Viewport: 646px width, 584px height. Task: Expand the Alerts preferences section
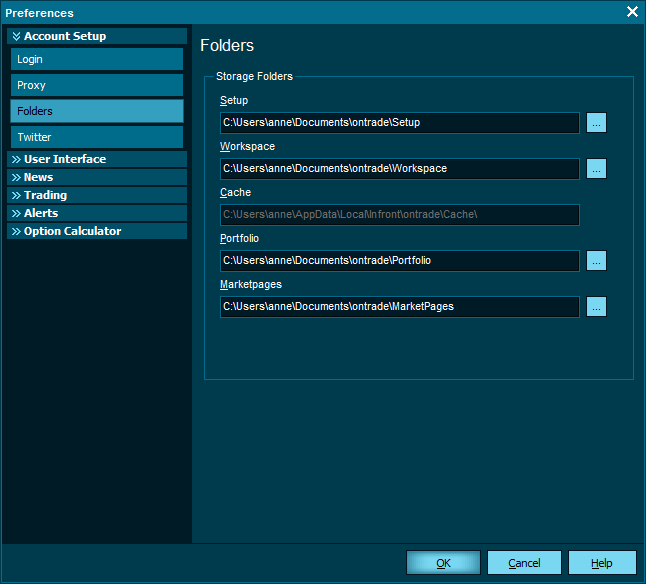[97, 213]
